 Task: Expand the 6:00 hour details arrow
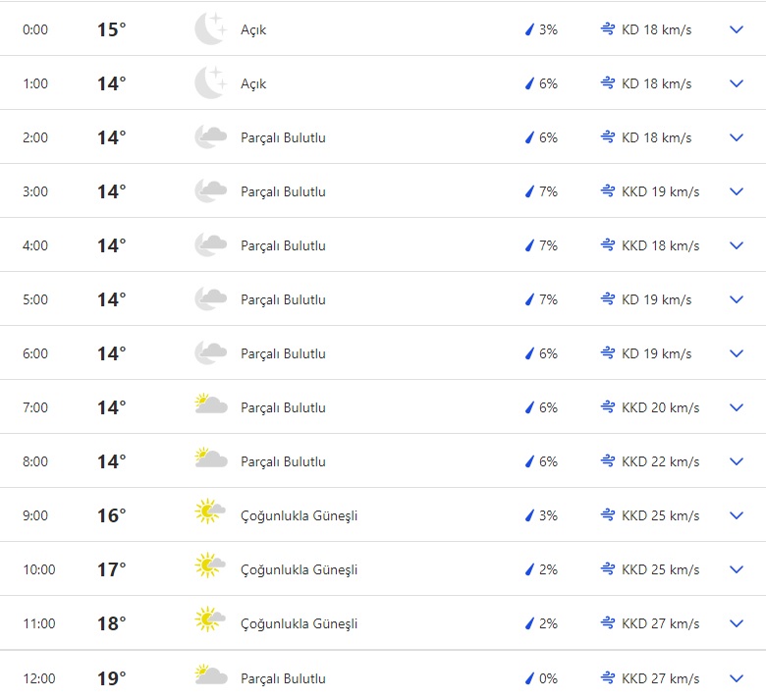pos(737,353)
